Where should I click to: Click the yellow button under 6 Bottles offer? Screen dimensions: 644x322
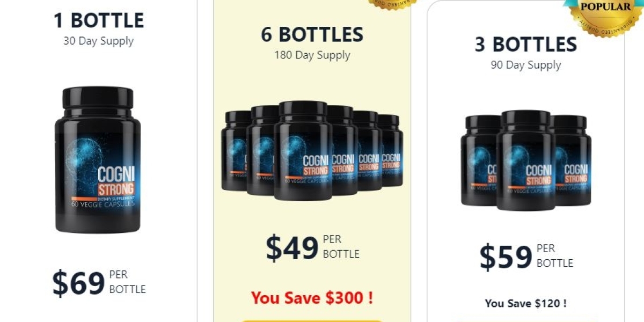coord(312,321)
